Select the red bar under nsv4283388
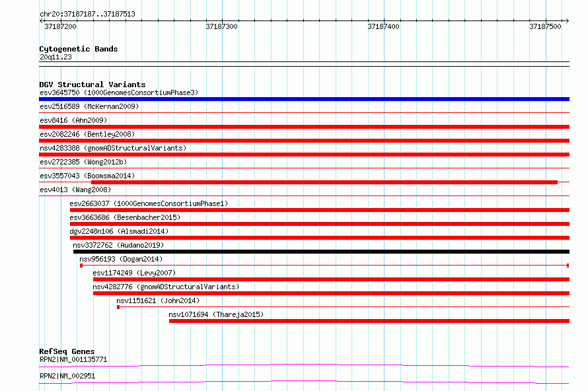The image size is (588, 391). coord(304,155)
